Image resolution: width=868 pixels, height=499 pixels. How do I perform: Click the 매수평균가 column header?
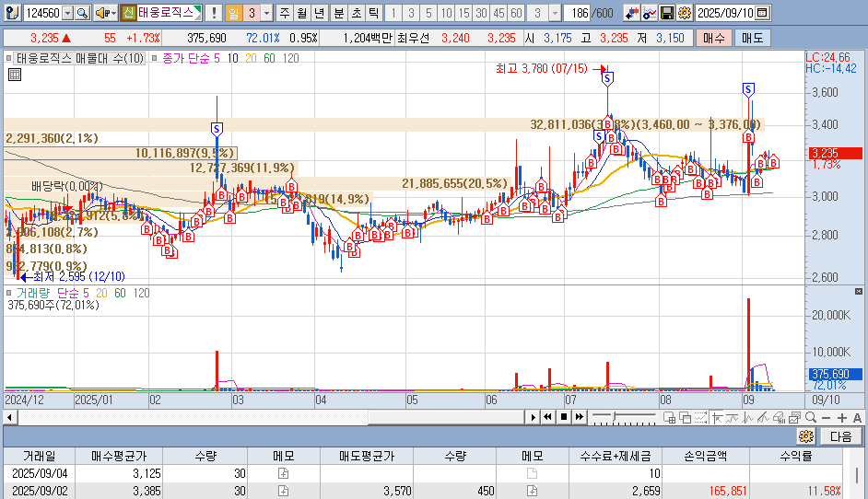pos(119,456)
